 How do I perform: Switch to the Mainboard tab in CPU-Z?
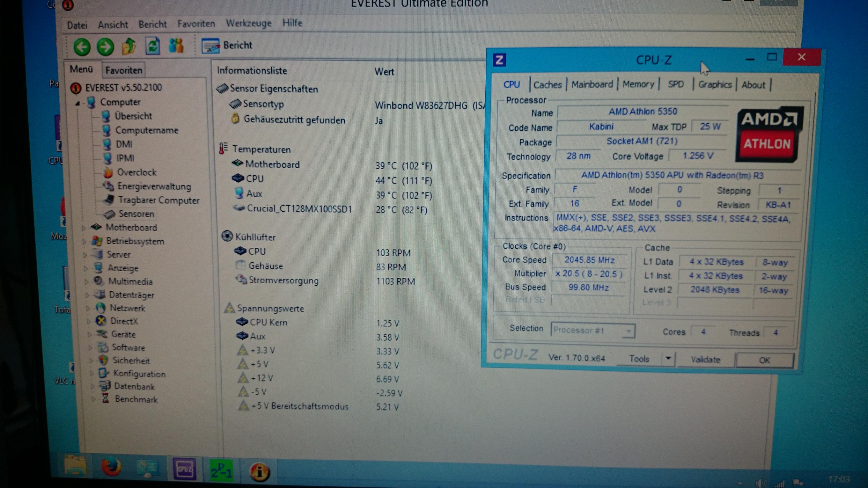[592, 84]
